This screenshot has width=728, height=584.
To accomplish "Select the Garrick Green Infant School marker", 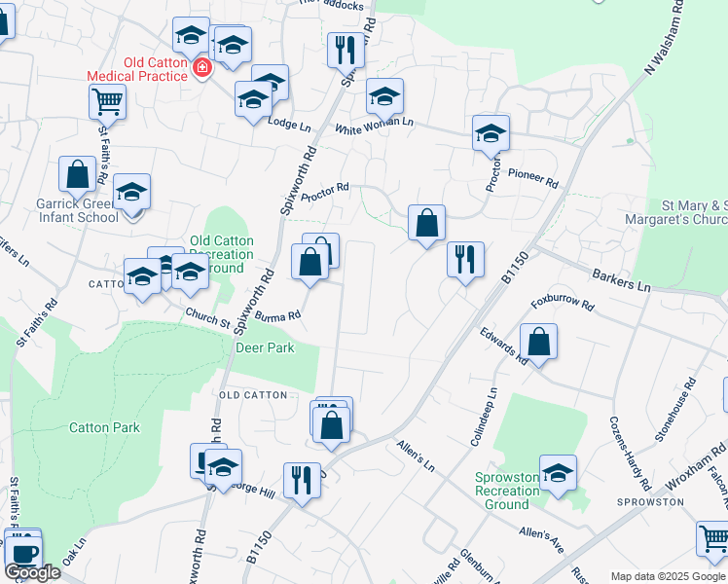I will [x=131, y=193].
